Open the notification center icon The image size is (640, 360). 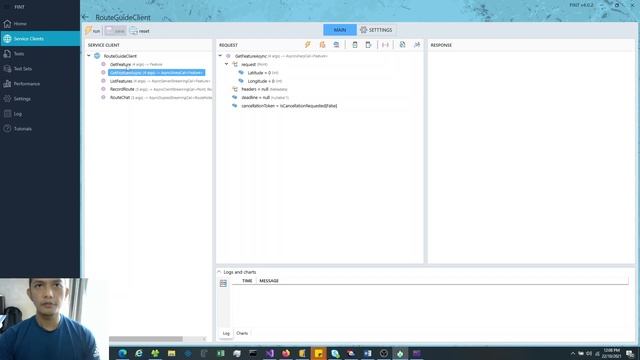tap(630, 353)
